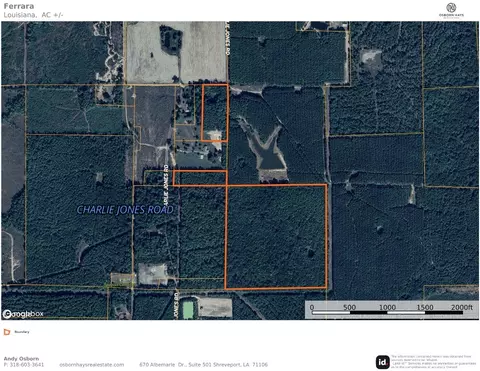This screenshot has width=480, height=371.
Task: Open the osbornhaysrealestate.com link
Action: pyautogui.click(x=92, y=365)
